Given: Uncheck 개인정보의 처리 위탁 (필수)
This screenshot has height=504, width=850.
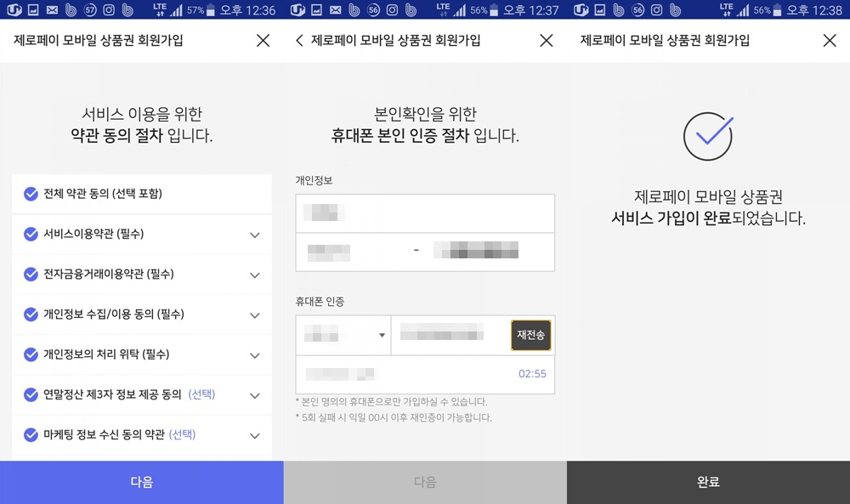Looking at the screenshot, I should click(31, 354).
